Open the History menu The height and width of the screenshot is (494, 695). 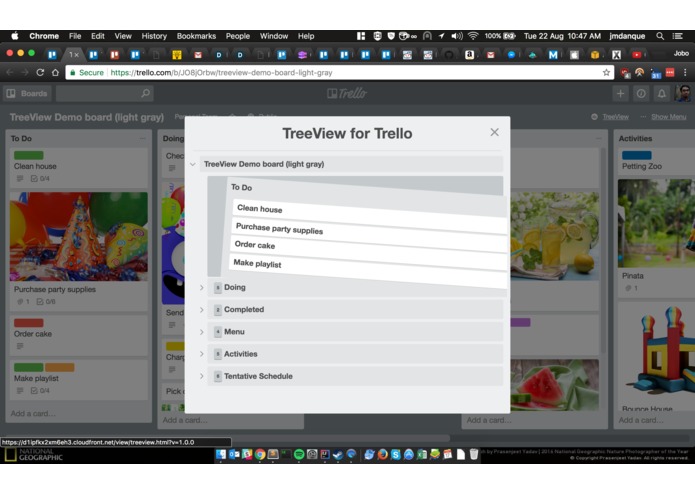154,36
